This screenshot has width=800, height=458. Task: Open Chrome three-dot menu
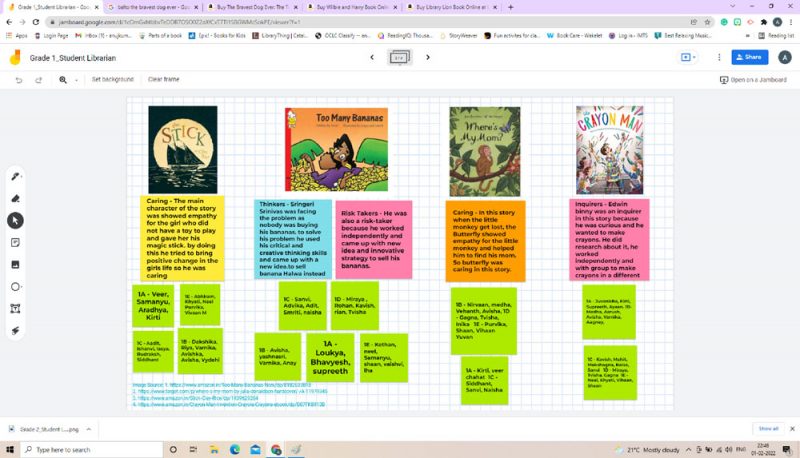[x=791, y=22]
